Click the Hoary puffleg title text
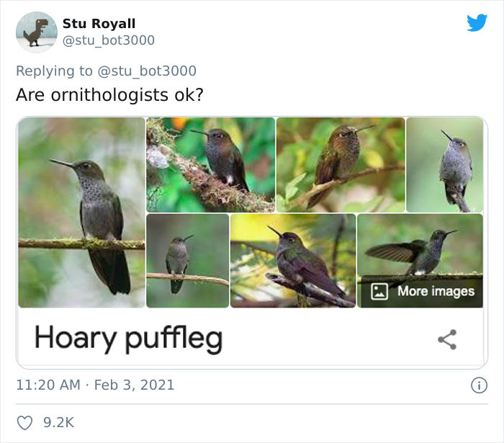 tap(128, 338)
